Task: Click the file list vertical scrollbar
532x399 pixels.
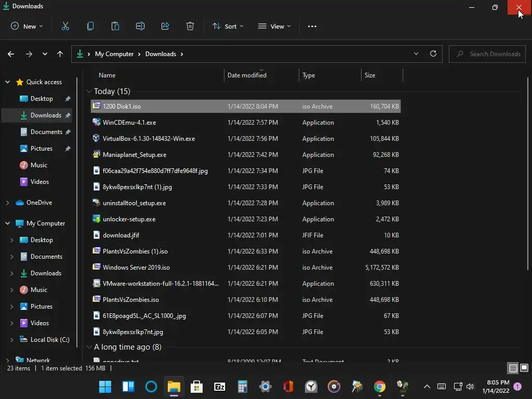Action: coord(528,174)
